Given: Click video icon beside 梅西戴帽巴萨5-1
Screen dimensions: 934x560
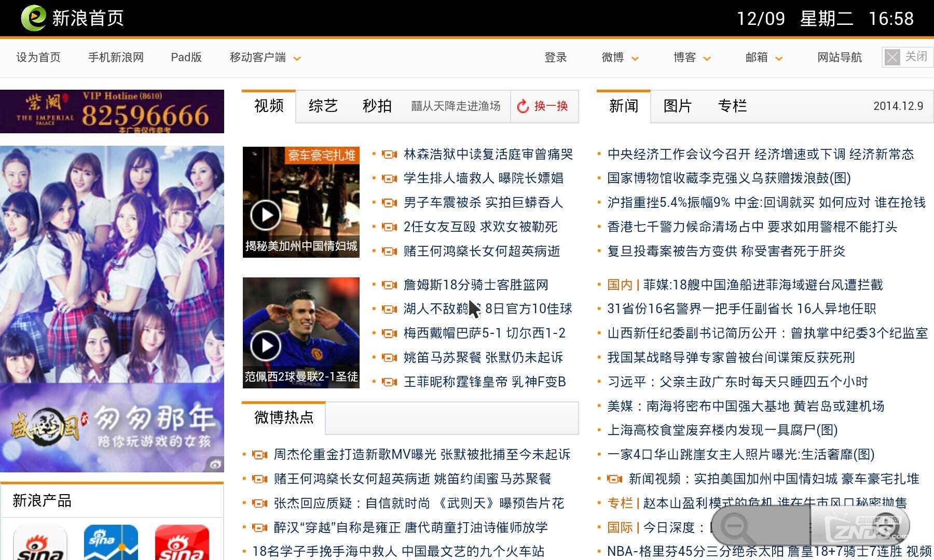Looking at the screenshot, I should [389, 333].
